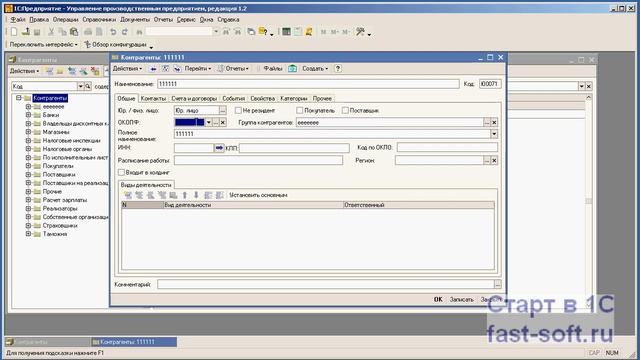Viewport: 640px width, 360px height.
Task: Expand the Покупатели tree folder
Action: (x=28, y=166)
